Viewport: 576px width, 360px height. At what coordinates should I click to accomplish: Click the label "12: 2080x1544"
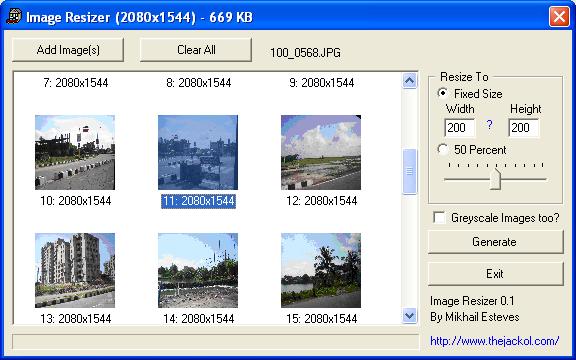point(321,201)
